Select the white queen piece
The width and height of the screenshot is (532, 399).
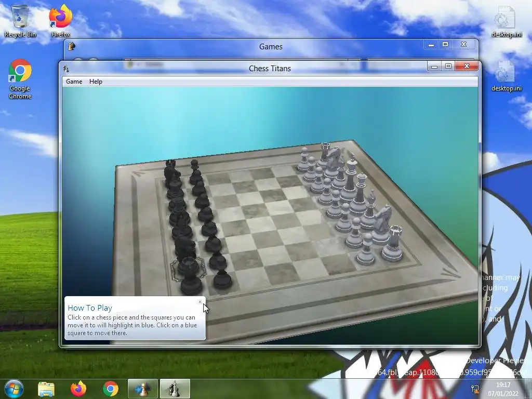point(360,194)
